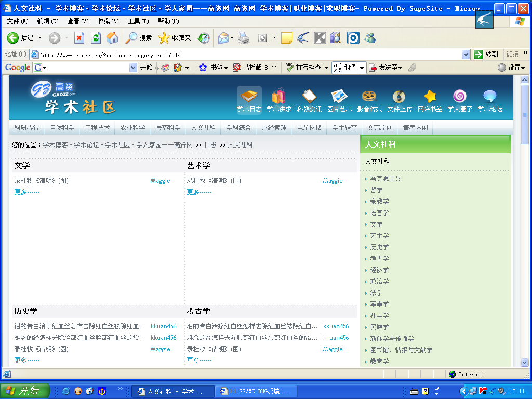532x399 pixels.
Task: Open browsing History icon
Action: tap(204, 38)
